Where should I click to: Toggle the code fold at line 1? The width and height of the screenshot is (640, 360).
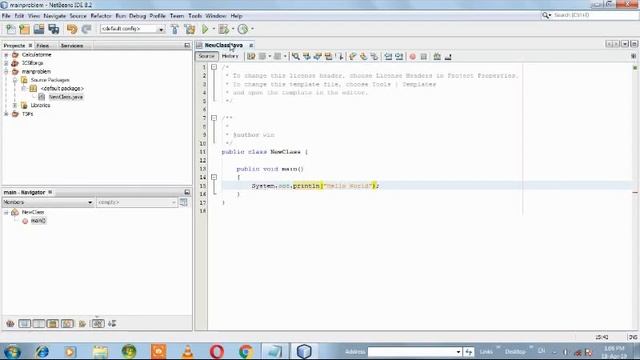(214, 67)
